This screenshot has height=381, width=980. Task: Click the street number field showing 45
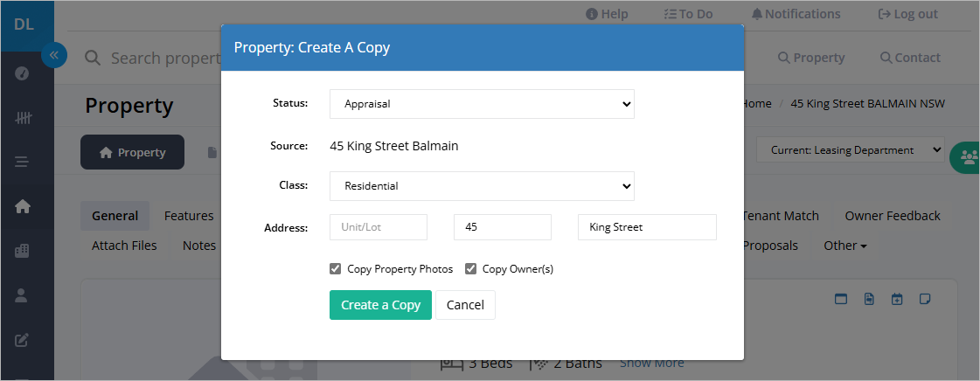[503, 227]
